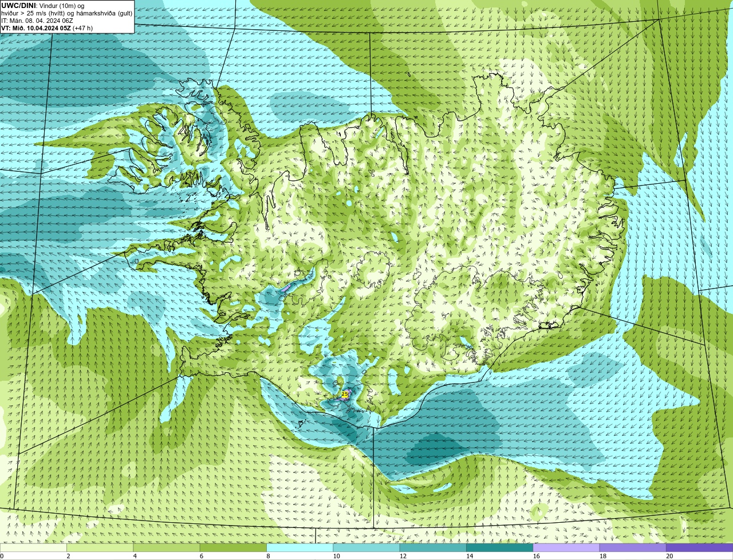
Task: Click the 12–14 m/s teal legend swatch
Action: [433, 547]
